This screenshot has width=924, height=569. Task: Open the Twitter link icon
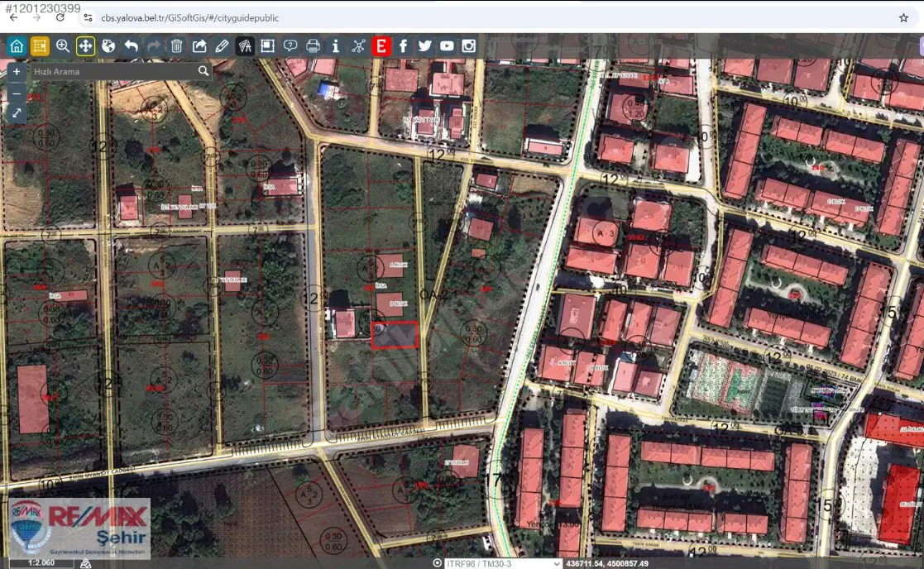(425, 46)
